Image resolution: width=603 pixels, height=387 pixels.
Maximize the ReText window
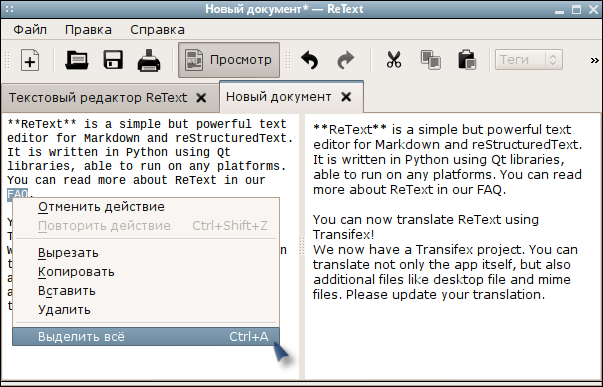pyautogui.click(x=576, y=9)
